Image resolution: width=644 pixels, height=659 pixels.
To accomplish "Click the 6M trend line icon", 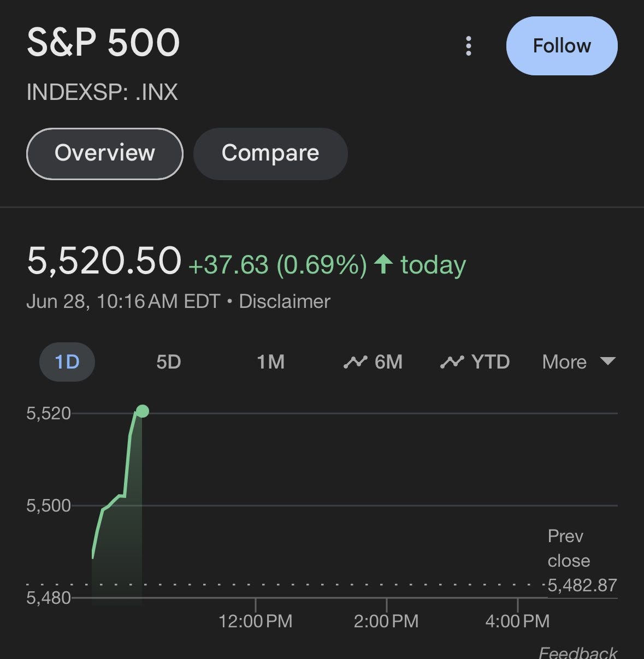I will [355, 362].
